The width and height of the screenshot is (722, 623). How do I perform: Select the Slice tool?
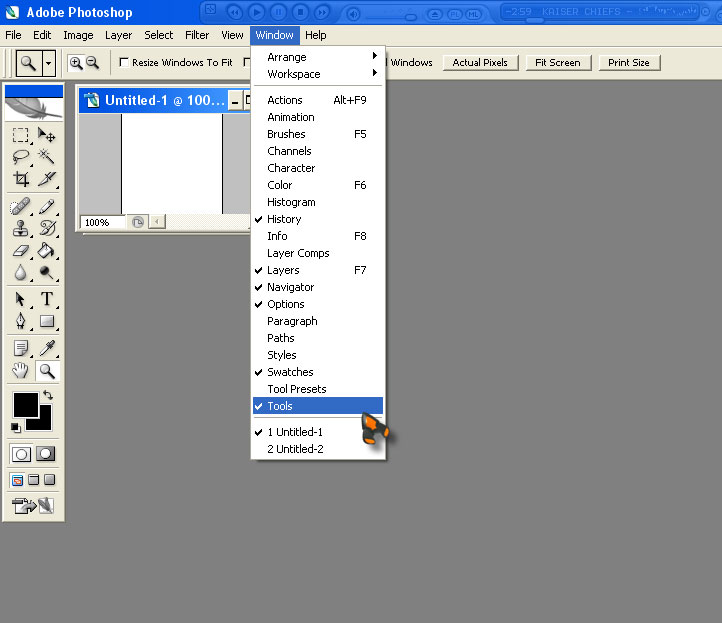(47, 179)
